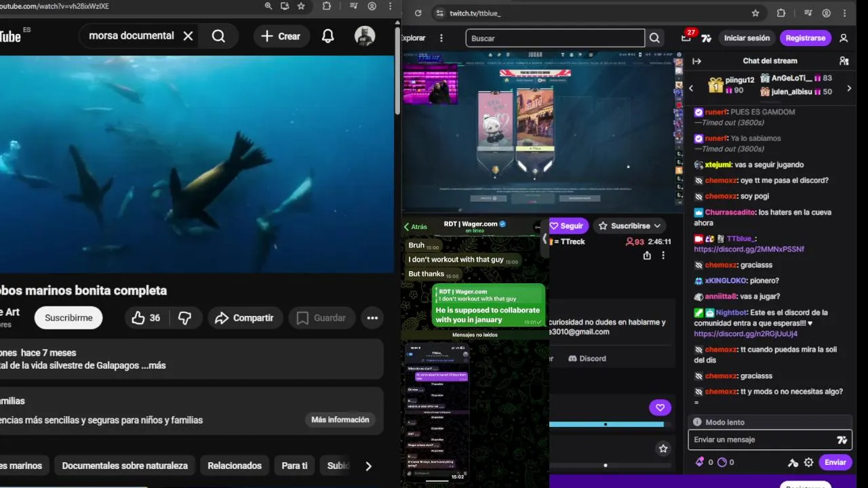Click the YouTube page vertical scrollbar
This screenshot has width=868, height=488.
[397, 71]
